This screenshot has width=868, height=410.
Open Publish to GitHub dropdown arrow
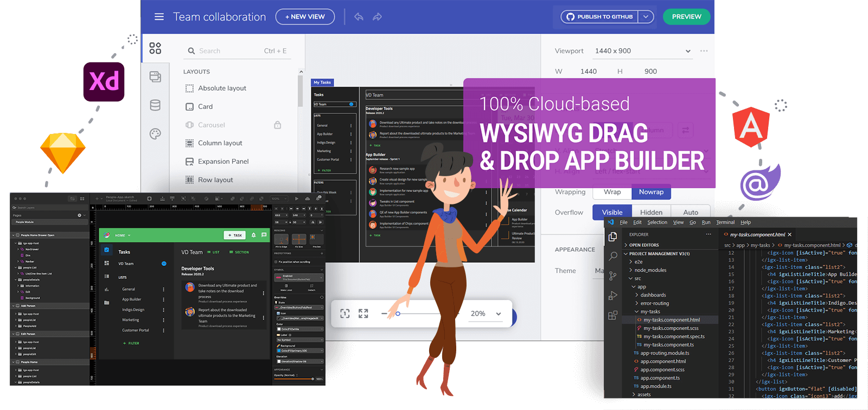coord(646,17)
